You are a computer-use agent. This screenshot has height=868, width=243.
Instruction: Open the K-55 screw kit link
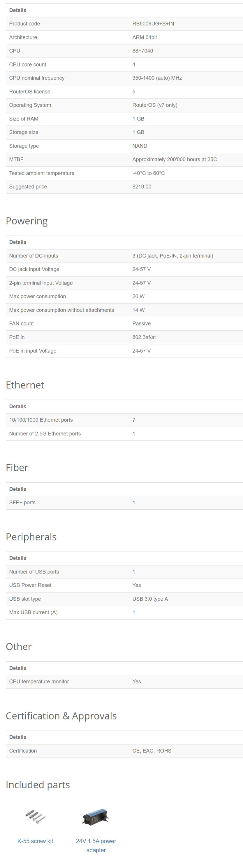tap(35, 841)
